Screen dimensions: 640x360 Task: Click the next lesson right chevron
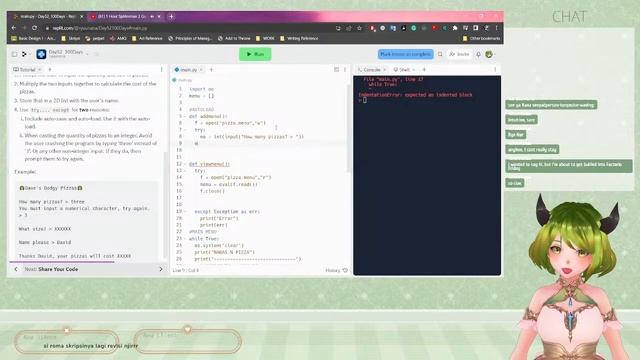(161, 269)
